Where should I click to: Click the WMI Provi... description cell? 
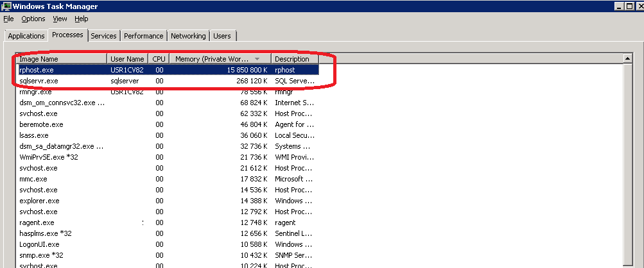coord(295,157)
